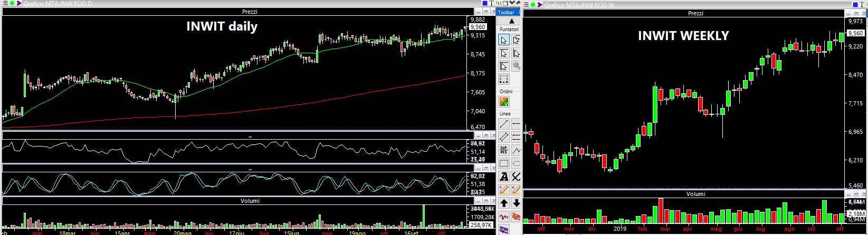Click the daily chart Prezzi header

tap(249, 12)
